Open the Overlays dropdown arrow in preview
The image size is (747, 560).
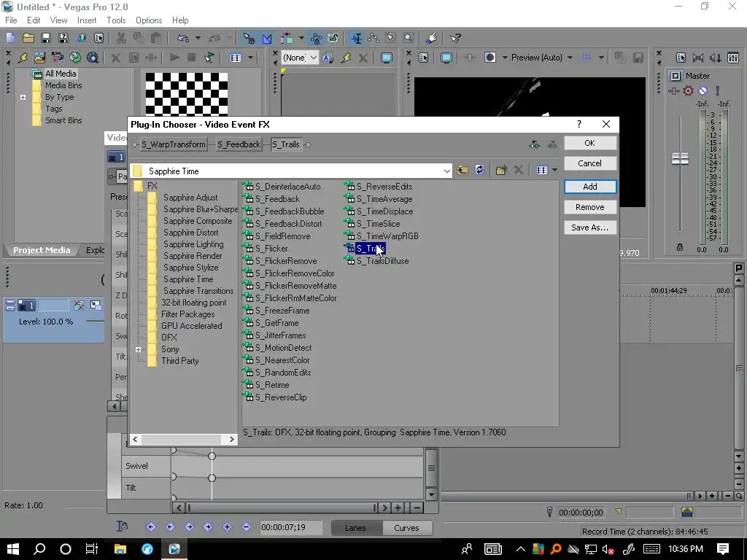point(601,58)
